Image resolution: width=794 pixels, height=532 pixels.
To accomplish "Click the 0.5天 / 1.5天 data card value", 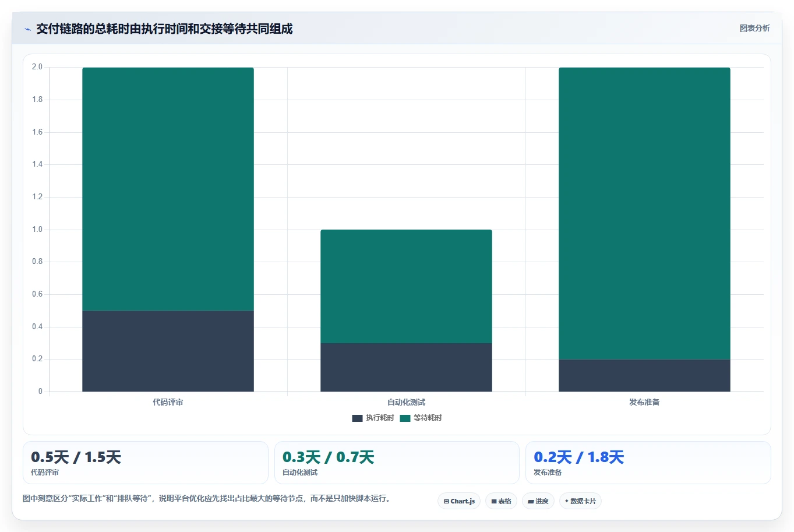I will tap(76, 457).
